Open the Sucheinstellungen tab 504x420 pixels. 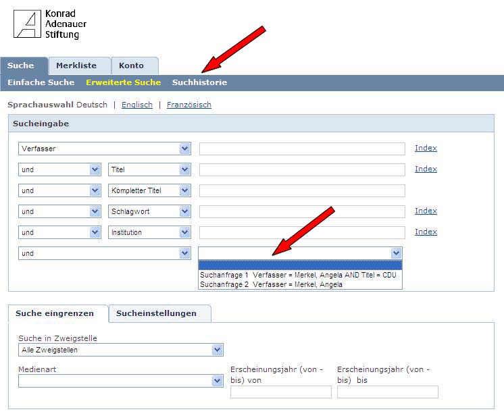tap(156, 313)
